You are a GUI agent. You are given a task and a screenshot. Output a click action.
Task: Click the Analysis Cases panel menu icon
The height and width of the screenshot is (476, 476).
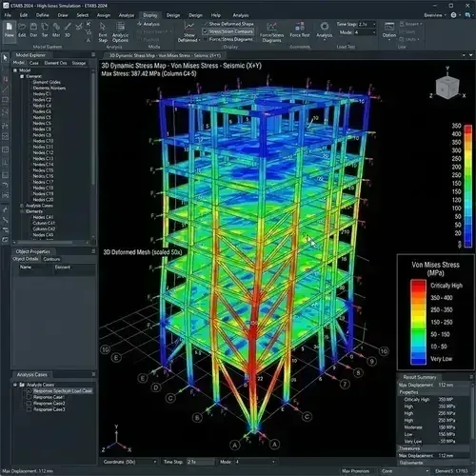point(93,374)
